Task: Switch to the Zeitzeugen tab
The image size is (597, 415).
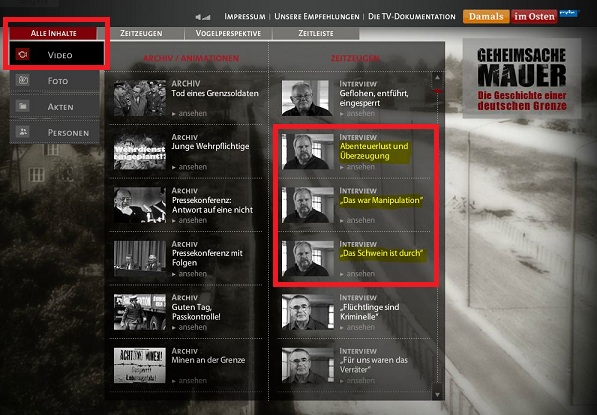Action: coord(141,33)
